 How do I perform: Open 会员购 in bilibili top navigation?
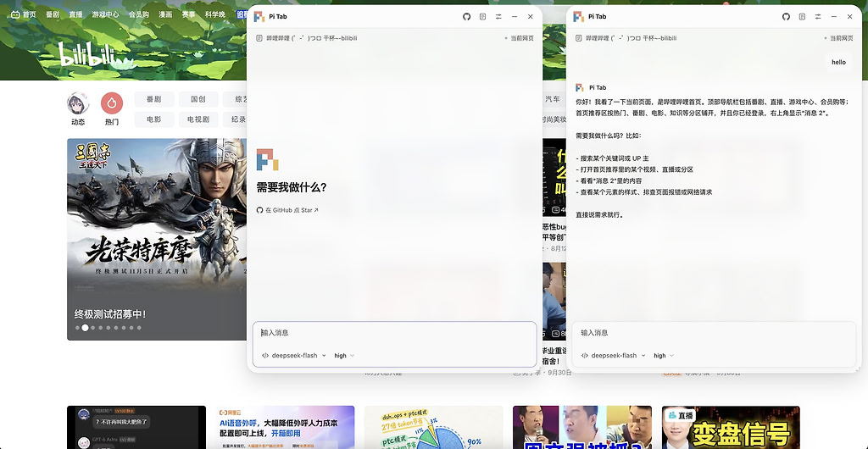click(138, 14)
